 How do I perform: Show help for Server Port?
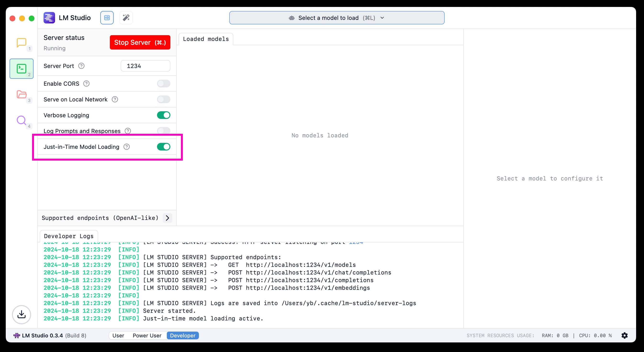[x=81, y=66]
